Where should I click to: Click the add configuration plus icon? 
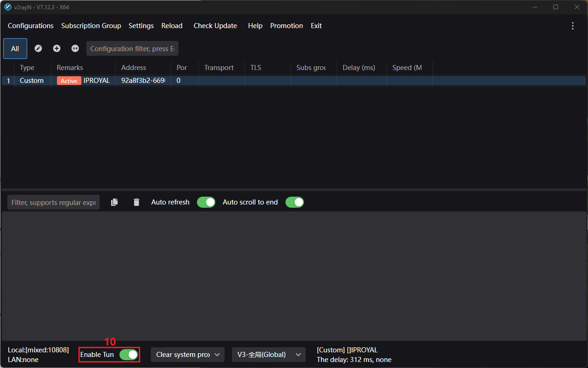(57, 48)
